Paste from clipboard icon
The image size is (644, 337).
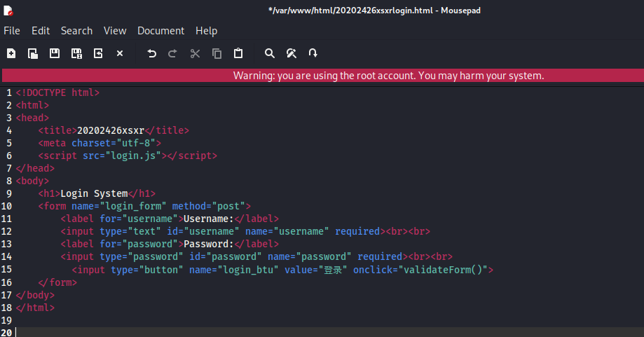238,53
